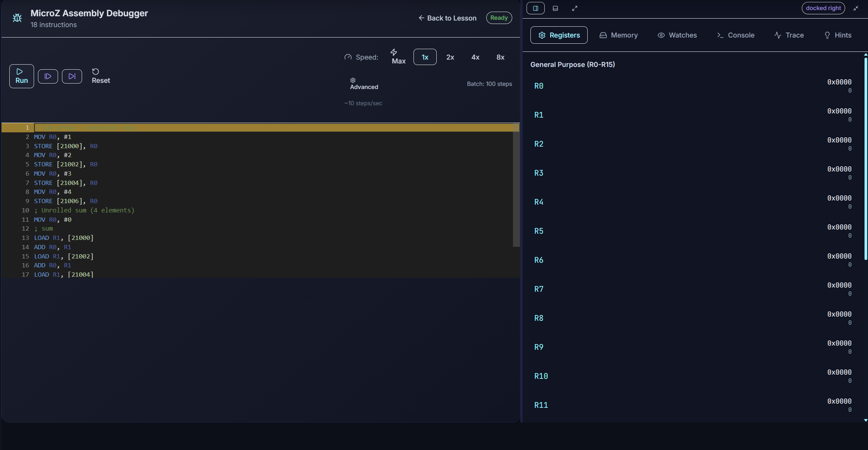
Task: Select Max speed lightning option
Action: 398,57
